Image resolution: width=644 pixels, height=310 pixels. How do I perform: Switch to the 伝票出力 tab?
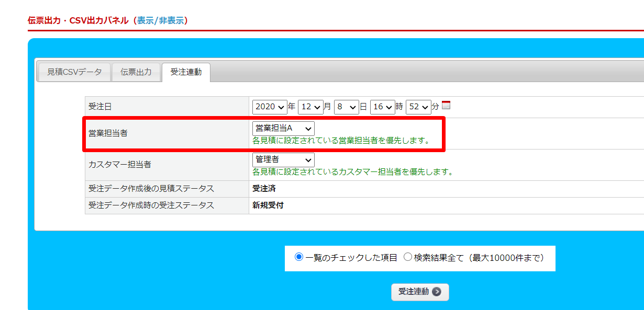(136, 72)
